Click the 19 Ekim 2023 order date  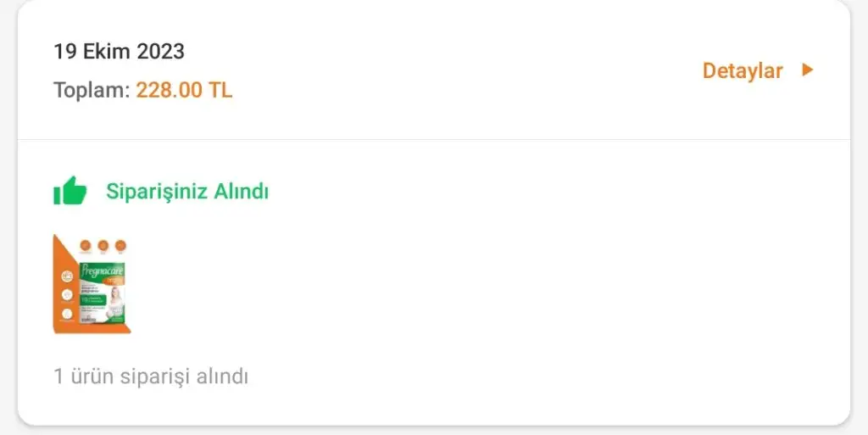[119, 52]
